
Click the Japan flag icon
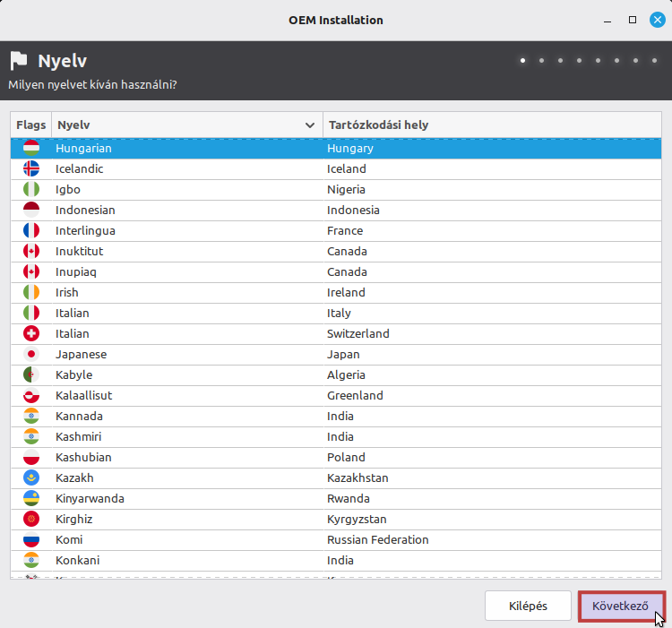(30, 354)
